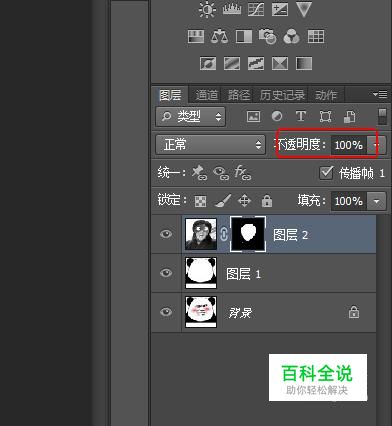Screen dimensions: 392x426
Task: Filter layers by type layers
Action: 301,116
